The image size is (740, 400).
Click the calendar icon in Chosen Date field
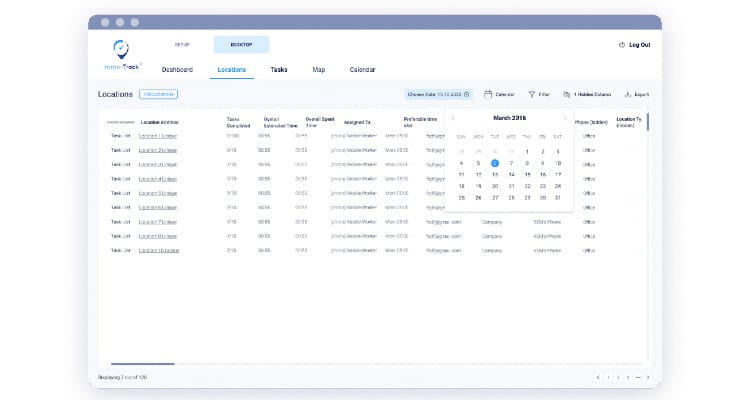(467, 94)
